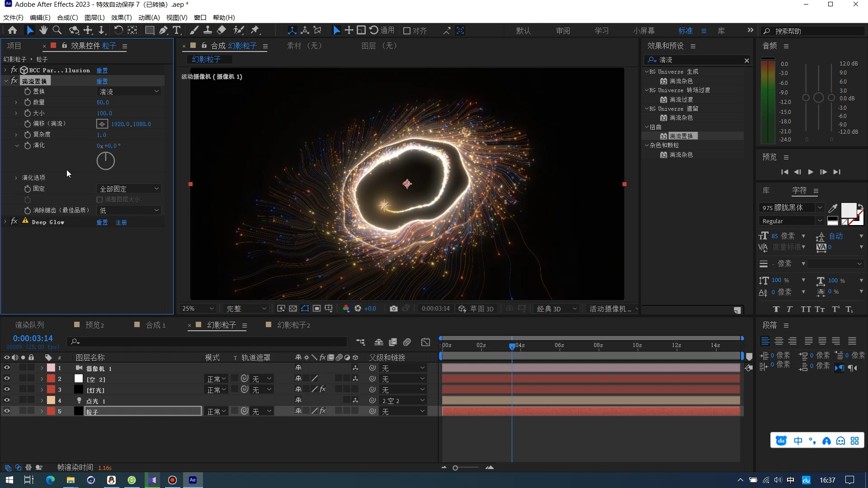Click the eyedropper in Character panel
Screen dimensions: 868x488
[832, 208]
